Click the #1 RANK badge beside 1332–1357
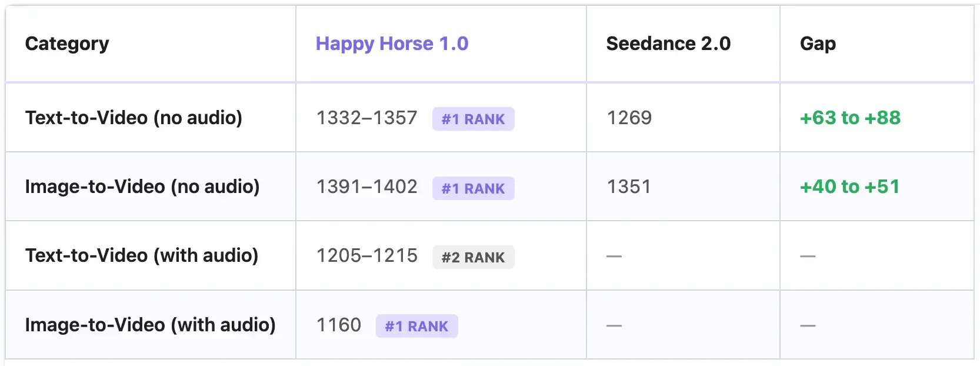 (x=473, y=119)
